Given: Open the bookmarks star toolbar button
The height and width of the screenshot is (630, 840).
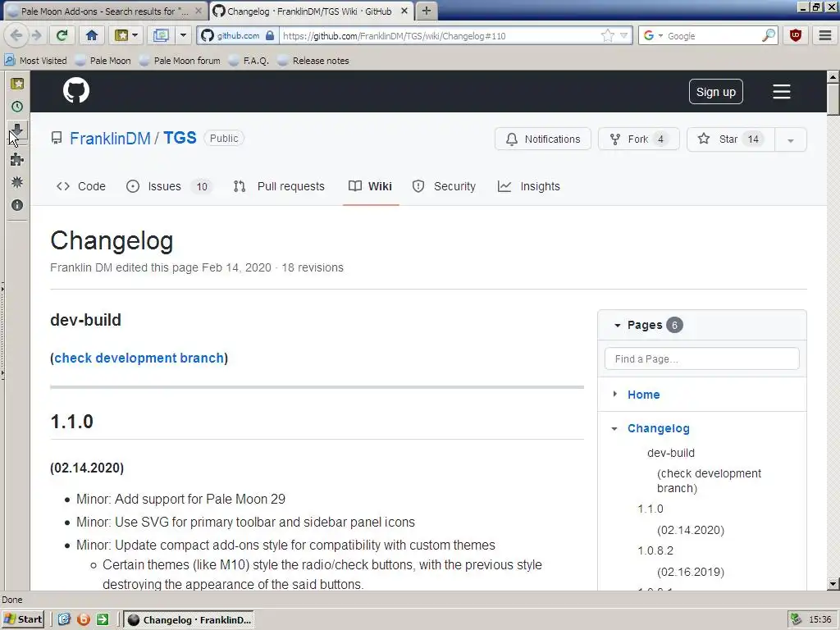Looking at the screenshot, I should (126, 36).
